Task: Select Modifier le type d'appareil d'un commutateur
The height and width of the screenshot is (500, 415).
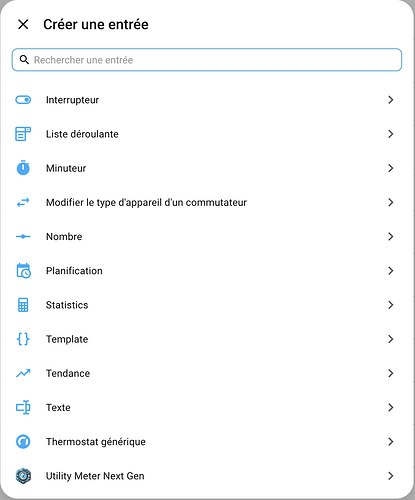Action: pos(207,202)
